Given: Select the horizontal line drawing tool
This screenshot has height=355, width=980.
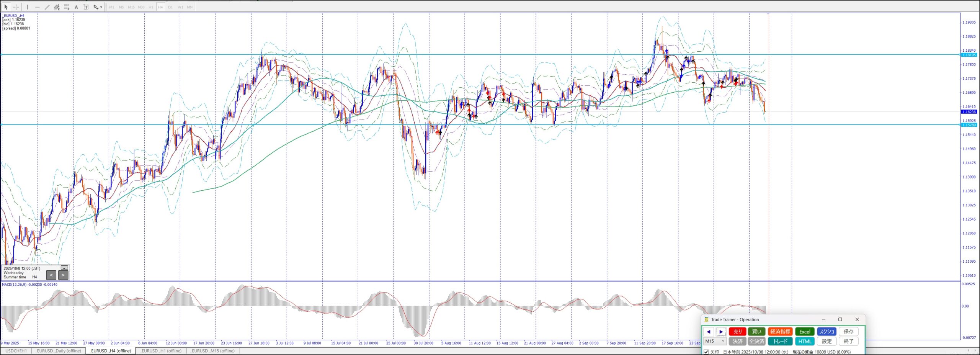Looking at the screenshot, I should 37,7.
